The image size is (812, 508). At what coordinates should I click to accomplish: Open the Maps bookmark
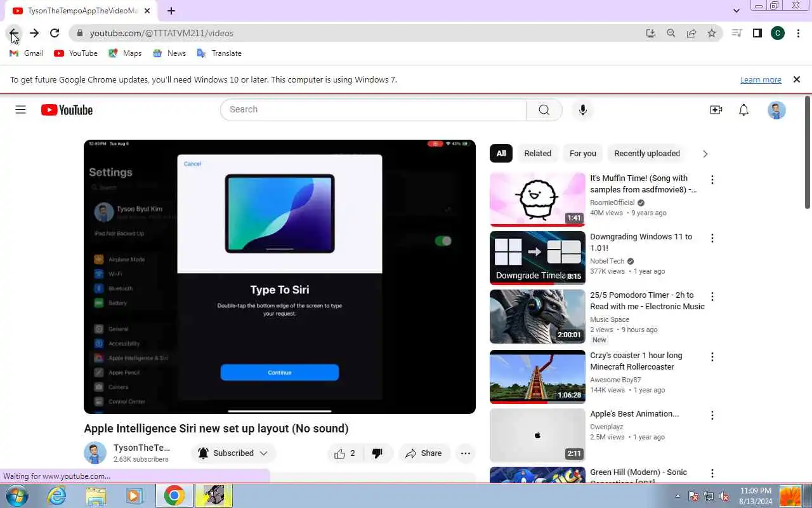[125, 53]
